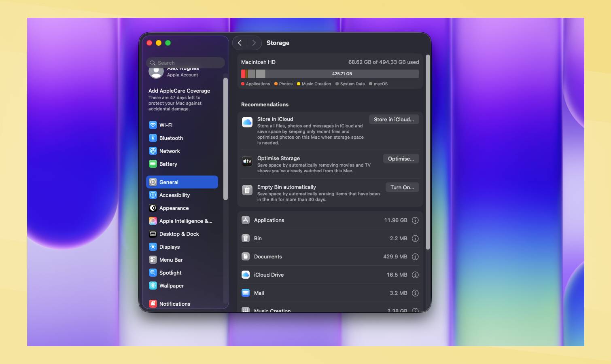611x364 pixels.
Task: Click the green zoom window button
Action: (x=168, y=43)
